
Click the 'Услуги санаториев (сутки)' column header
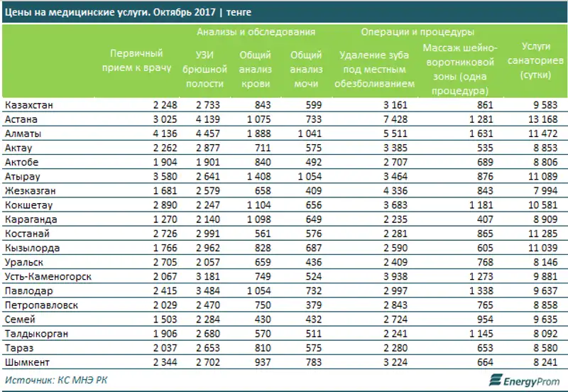(537, 60)
